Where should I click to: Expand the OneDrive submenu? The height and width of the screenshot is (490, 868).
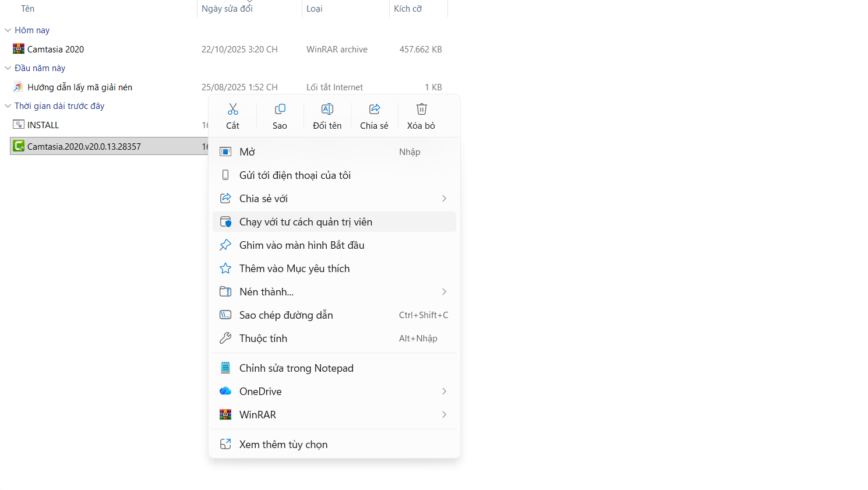(x=444, y=392)
